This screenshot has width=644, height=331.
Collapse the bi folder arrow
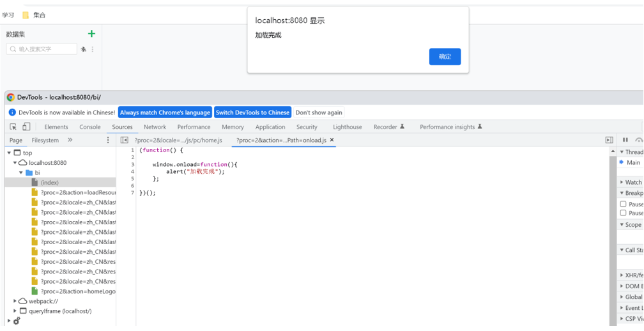pyautogui.click(x=21, y=173)
